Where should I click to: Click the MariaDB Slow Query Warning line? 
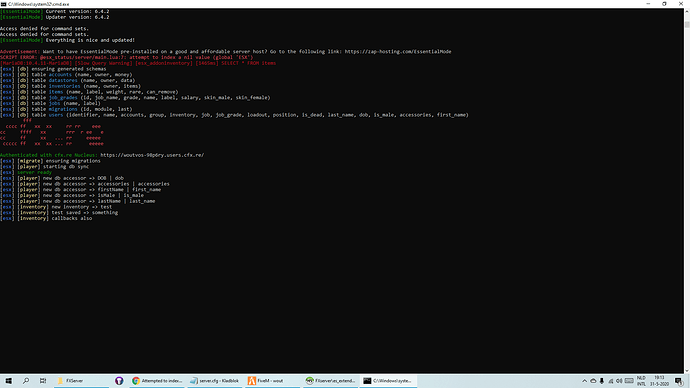[138, 63]
